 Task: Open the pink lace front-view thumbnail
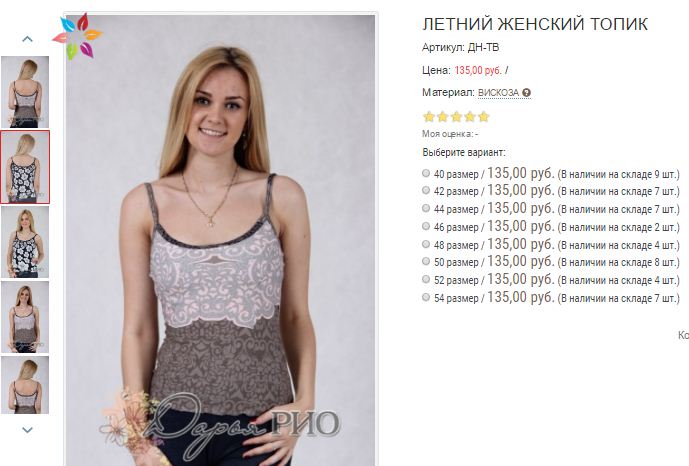click(25, 317)
